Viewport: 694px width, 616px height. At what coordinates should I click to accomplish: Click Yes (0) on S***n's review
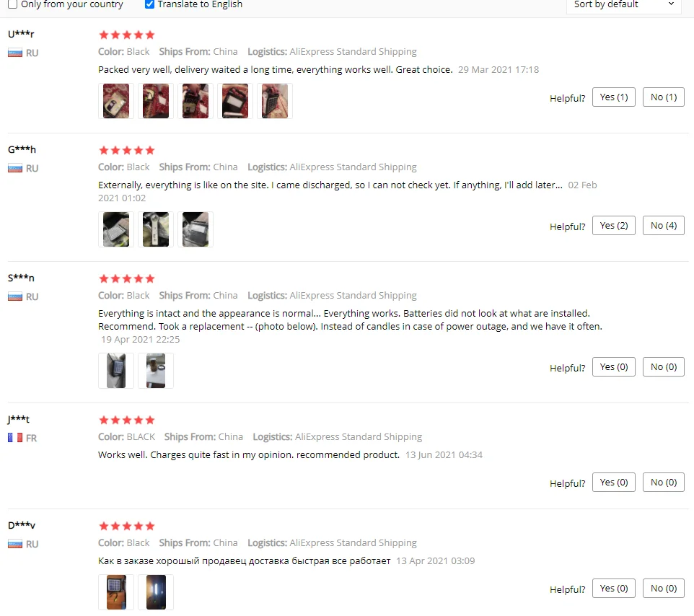[613, 367]
